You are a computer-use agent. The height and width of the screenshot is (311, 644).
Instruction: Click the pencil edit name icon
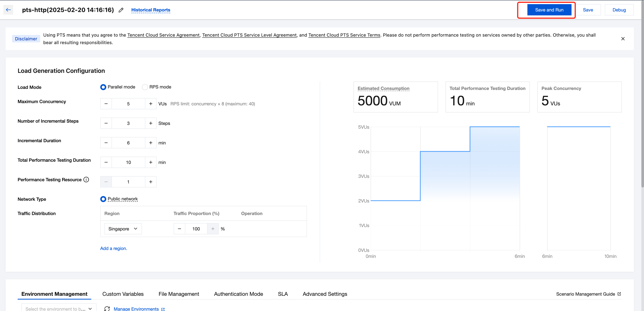pos(121,10)
